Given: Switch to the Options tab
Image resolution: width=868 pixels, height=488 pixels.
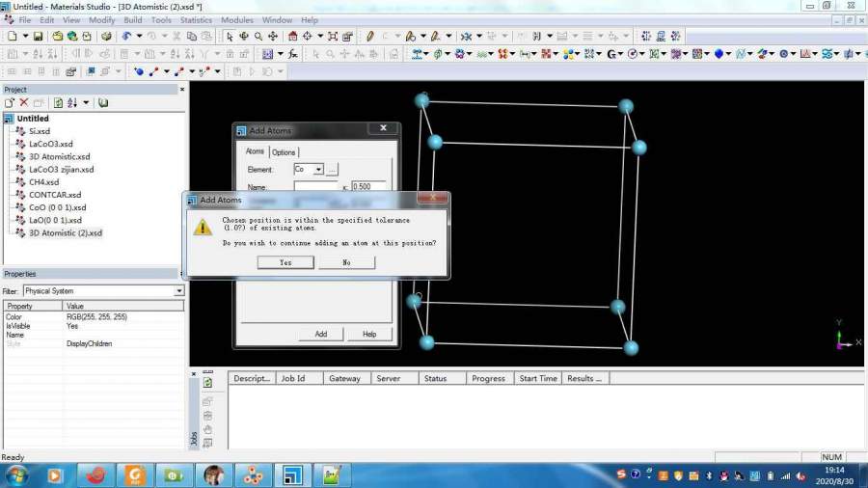Looking at the screenshot, I should pos(284,152).
